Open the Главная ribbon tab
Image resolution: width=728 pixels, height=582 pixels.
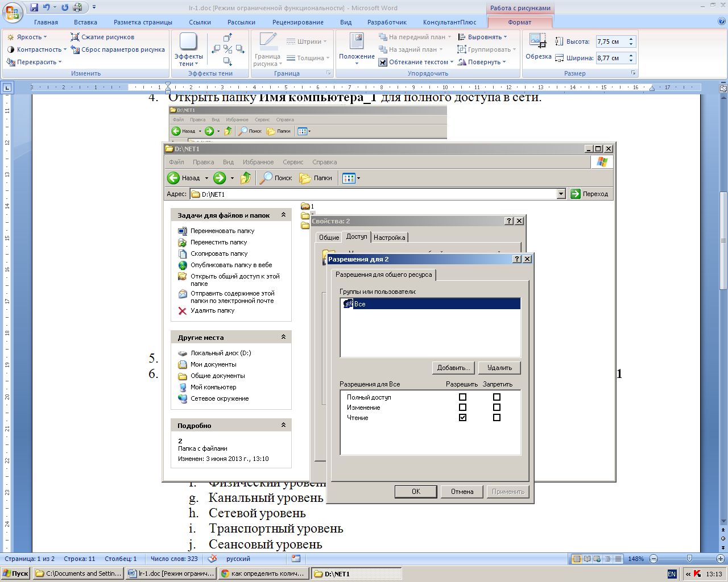46,22
